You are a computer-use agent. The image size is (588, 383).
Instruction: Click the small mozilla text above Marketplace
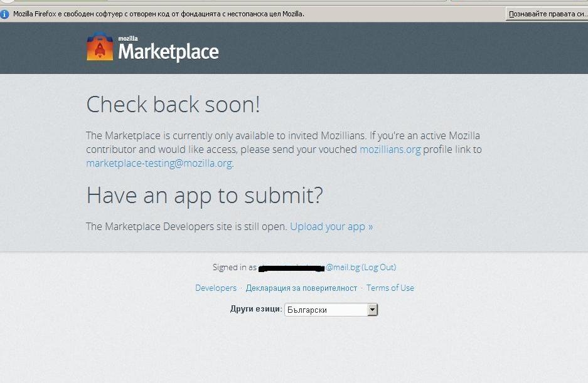coord(128,39)
